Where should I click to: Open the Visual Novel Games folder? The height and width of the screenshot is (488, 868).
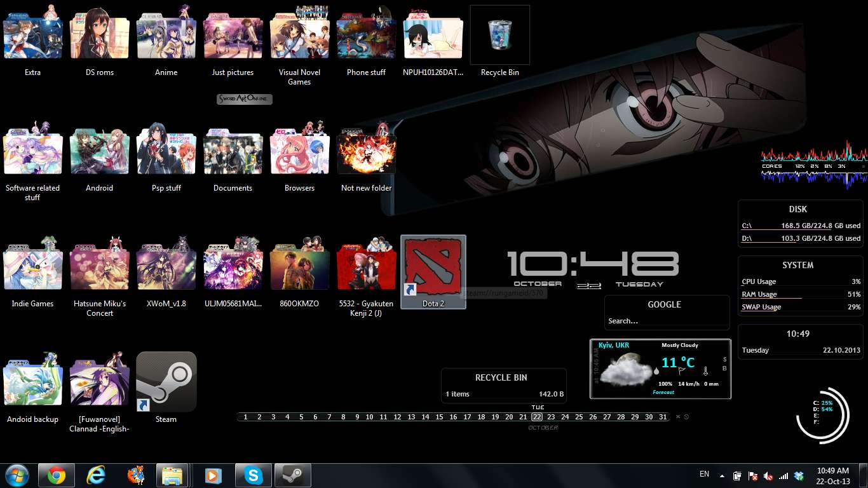tap(299, 32)
